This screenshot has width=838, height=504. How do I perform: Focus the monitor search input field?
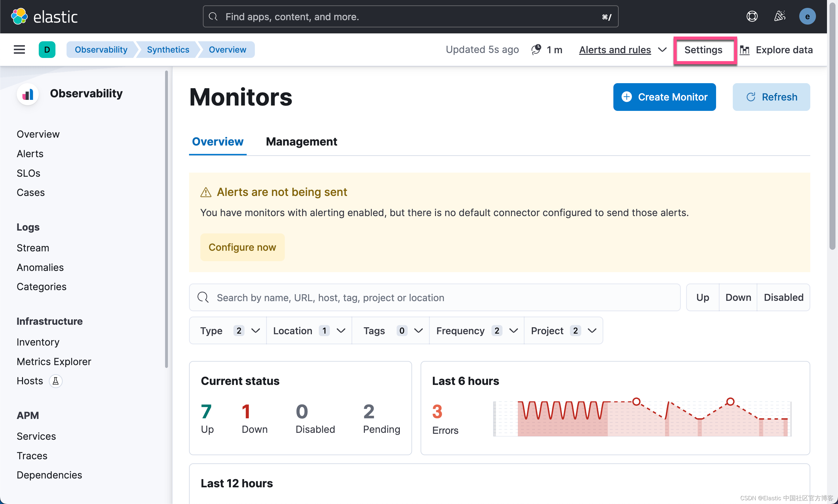442,297
